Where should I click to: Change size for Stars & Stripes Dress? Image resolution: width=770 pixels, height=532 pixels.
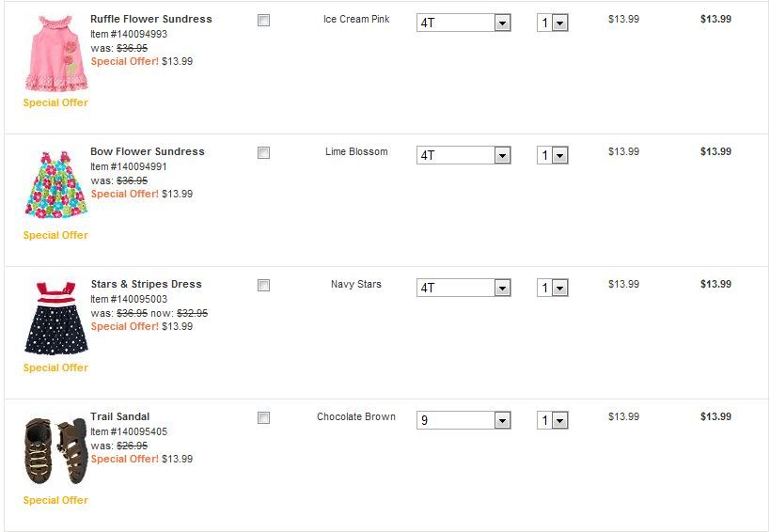[x=464, y=288]
